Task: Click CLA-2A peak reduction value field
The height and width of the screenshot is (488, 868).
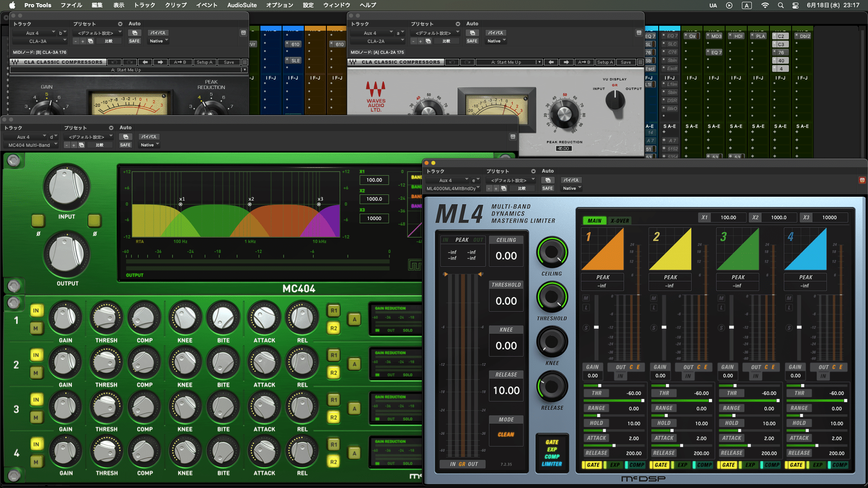Action: 563,148
